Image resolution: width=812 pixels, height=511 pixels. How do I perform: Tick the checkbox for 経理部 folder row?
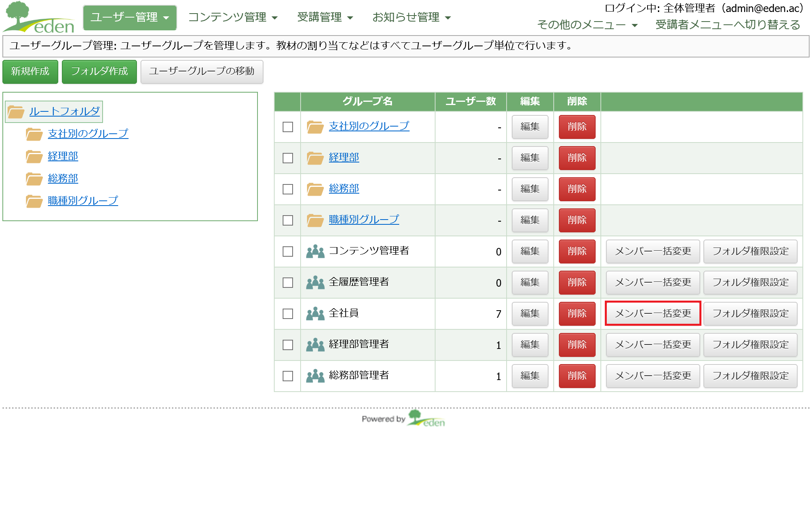coord(287,158)
